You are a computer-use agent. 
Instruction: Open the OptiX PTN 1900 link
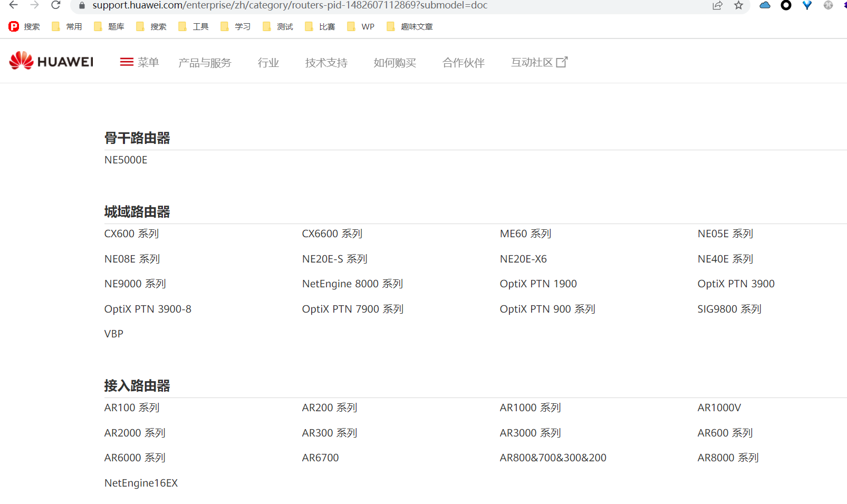click(538, 284)
